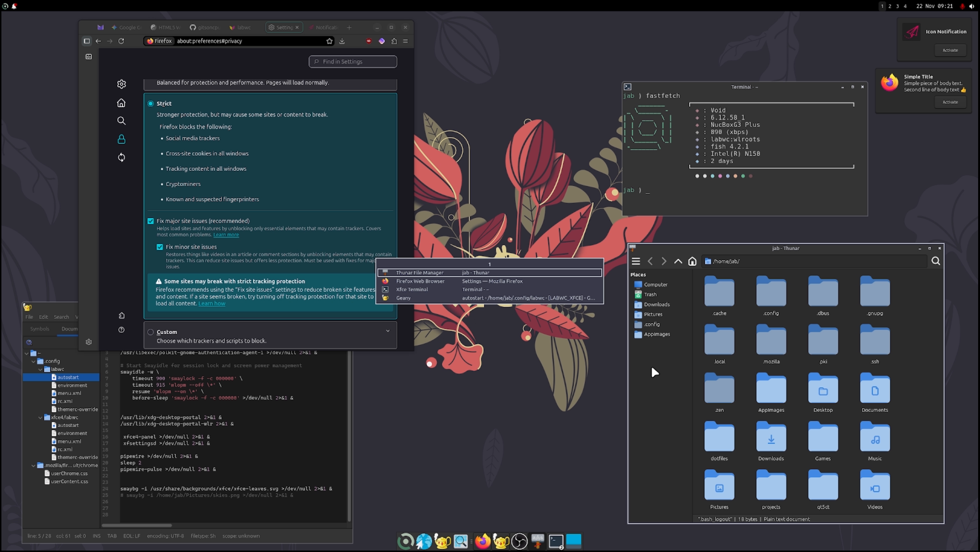Screen dimensions: 980x552
Task: Click the Find in Settings field
Action: point(352,61)
